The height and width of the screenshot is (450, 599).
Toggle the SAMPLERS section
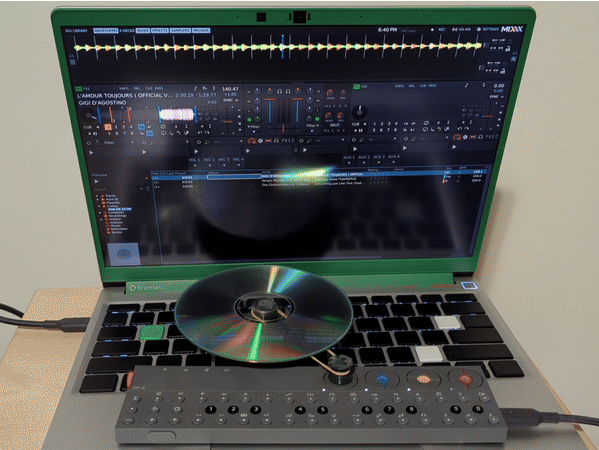click(x=180, y=31)
